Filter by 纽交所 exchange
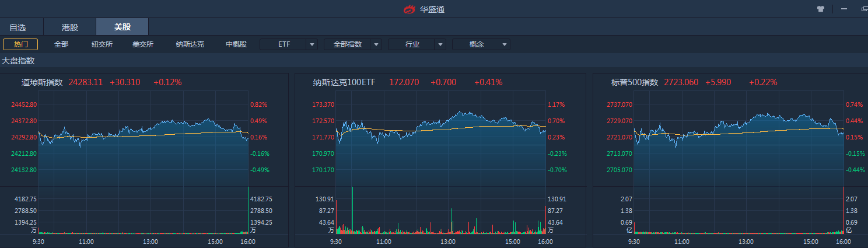The width and height of the screenshot is (868, 248). click(102, 44)
